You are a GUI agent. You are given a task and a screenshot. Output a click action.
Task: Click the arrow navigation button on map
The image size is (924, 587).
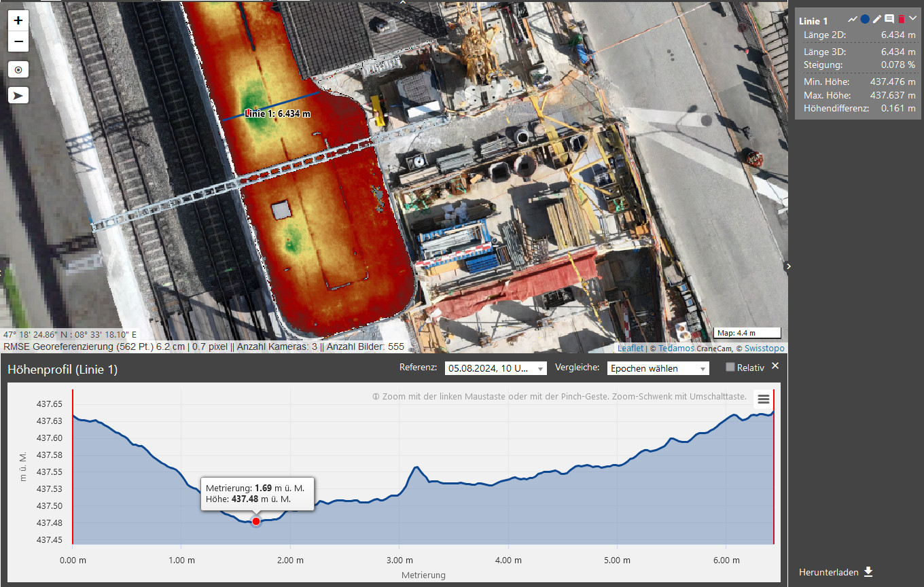[x=18, y=95]
